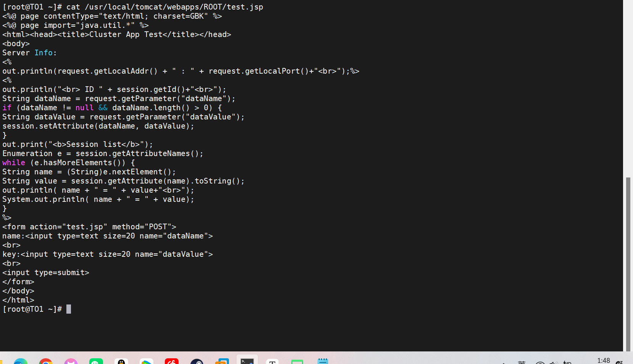Viewport: 633px width, 364px height.
Task: Click the '</form>' line
Action: click(x=18, y=282)
